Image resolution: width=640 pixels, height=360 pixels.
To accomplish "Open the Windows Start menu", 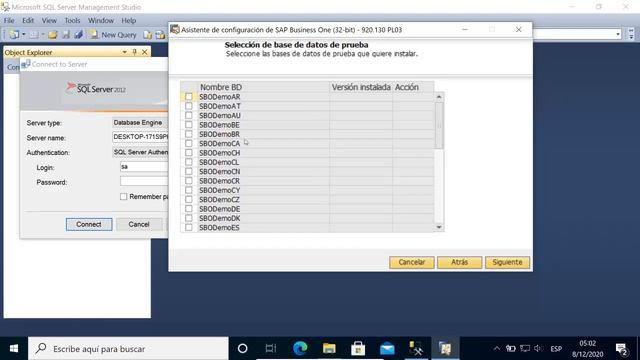I will 13,349.
